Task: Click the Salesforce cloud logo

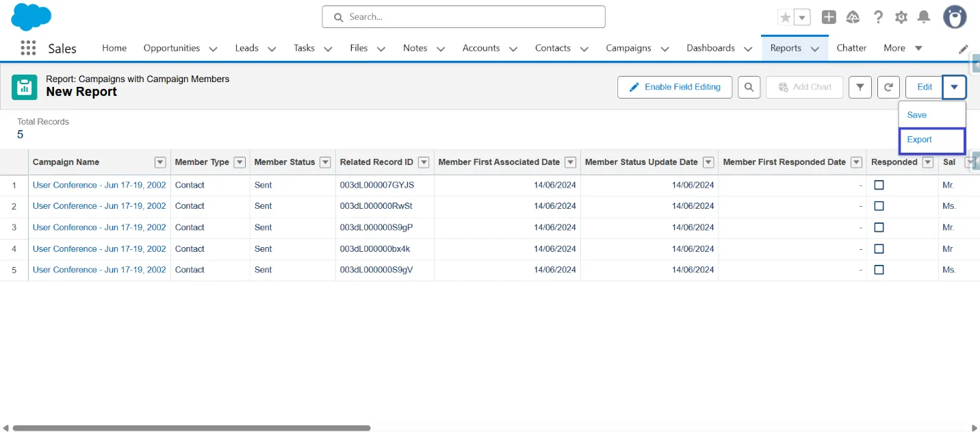Action: [31, 17]
